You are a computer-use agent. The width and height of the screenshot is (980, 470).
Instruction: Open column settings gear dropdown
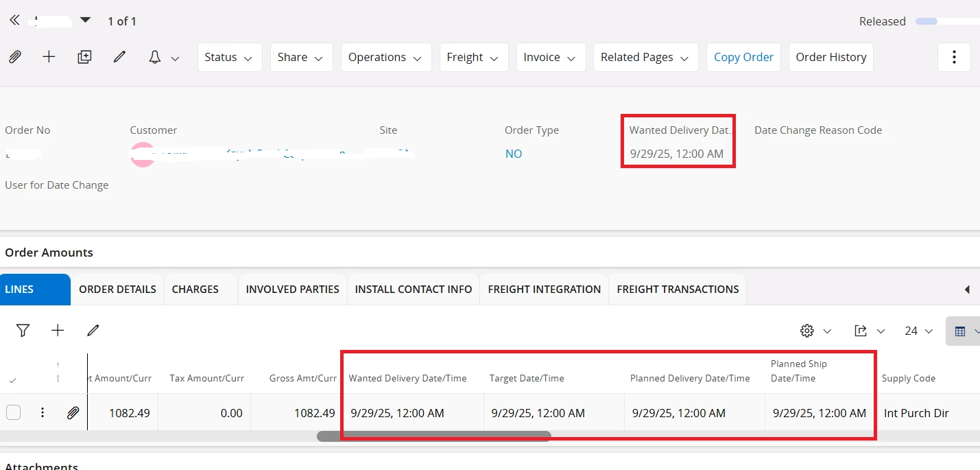coord(815,331)
